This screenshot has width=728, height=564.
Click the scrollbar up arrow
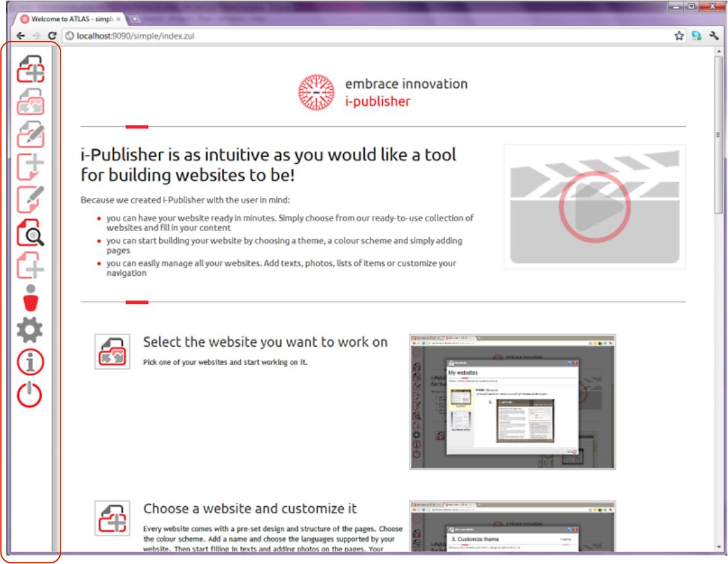pos(719,51)
